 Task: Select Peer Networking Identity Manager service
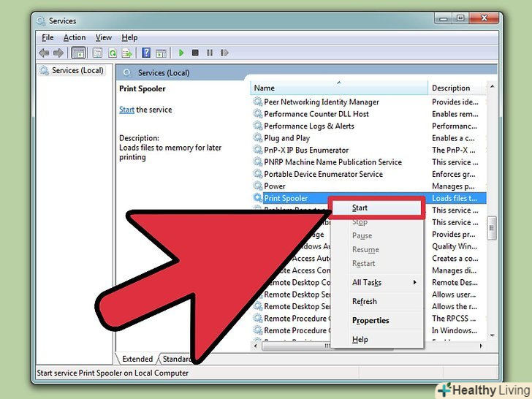tap(322, 102)
